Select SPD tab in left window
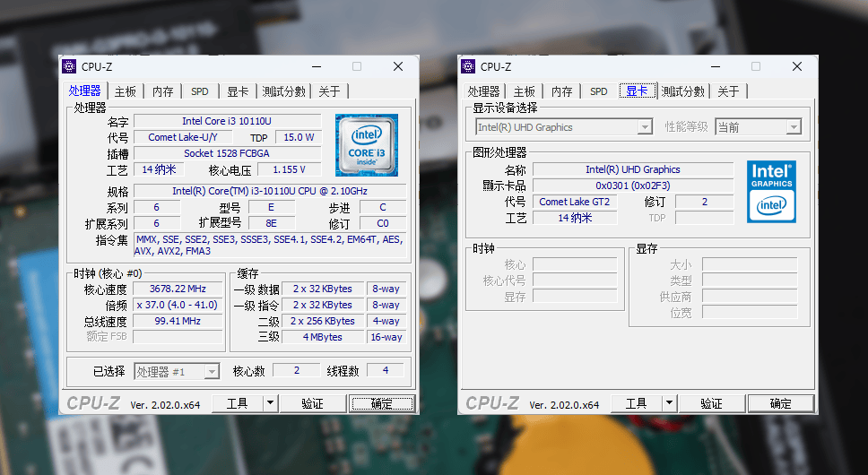 [x=200, y=91]
